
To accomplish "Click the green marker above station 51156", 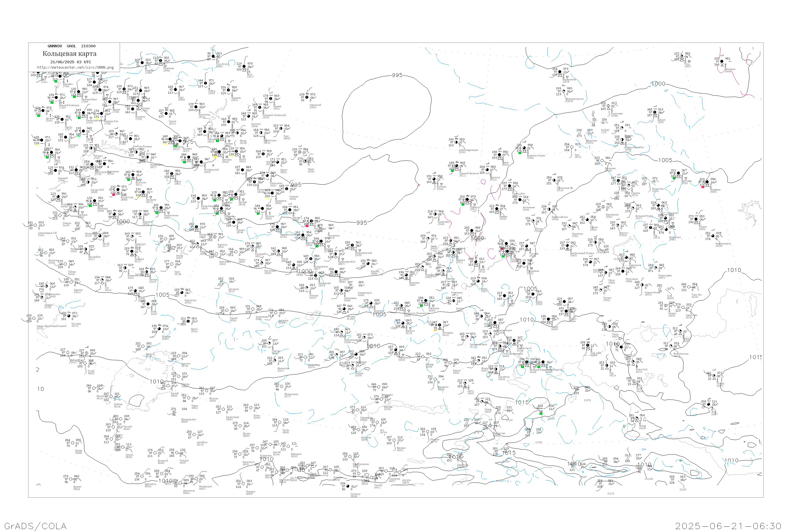I will (541, 413).
